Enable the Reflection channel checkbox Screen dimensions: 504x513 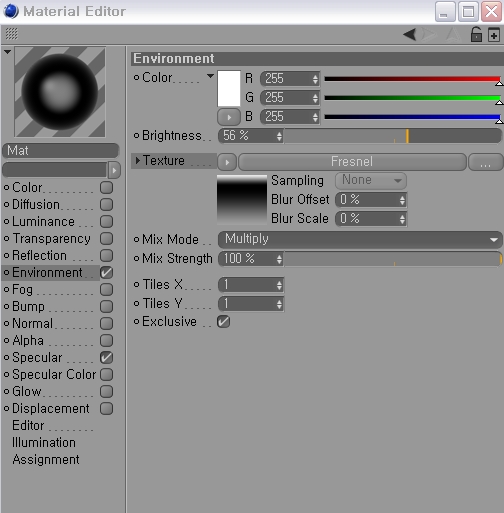coord(107,256)
